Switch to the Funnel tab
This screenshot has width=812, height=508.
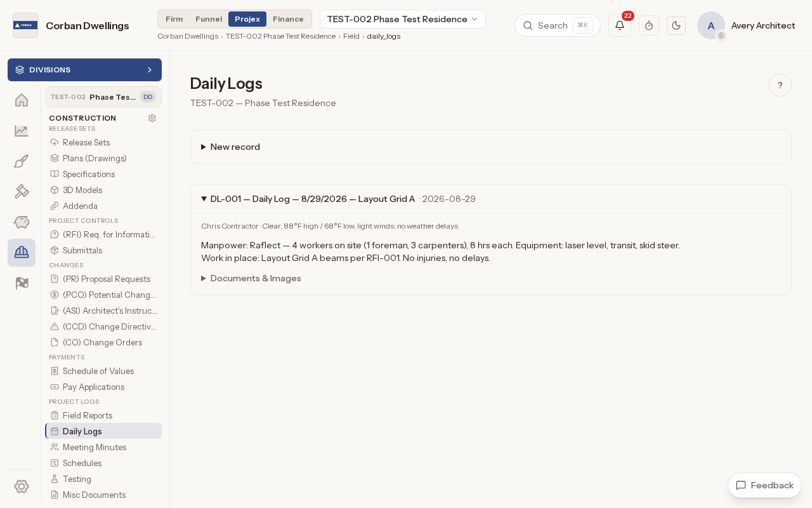[209, 19]
